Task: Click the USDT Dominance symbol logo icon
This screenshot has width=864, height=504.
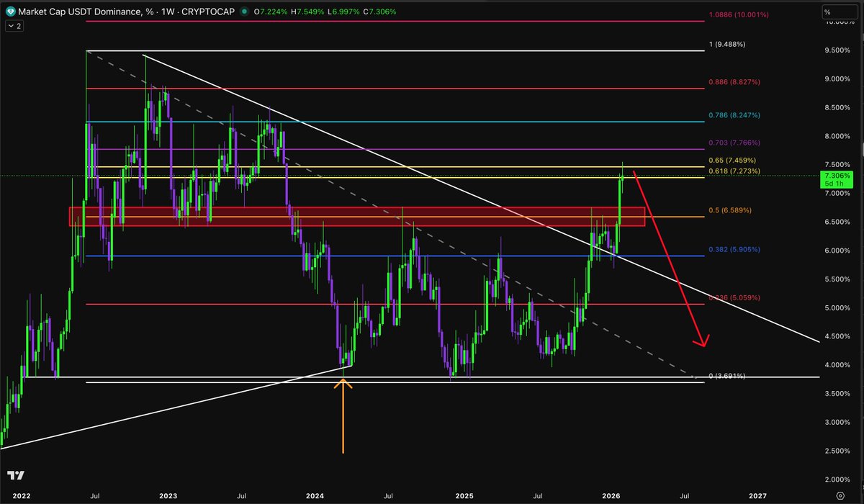Action: 10,12
